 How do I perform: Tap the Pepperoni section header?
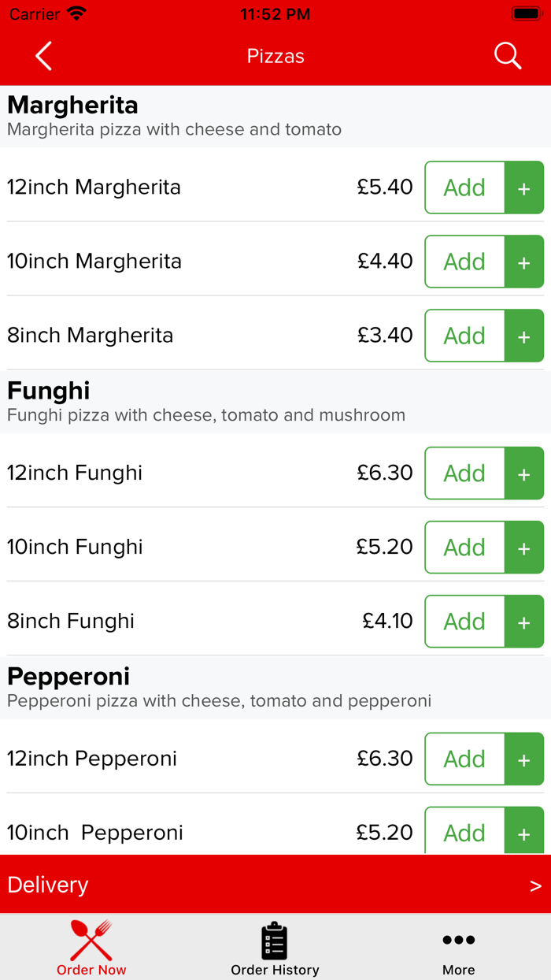[x=68, y=677]
